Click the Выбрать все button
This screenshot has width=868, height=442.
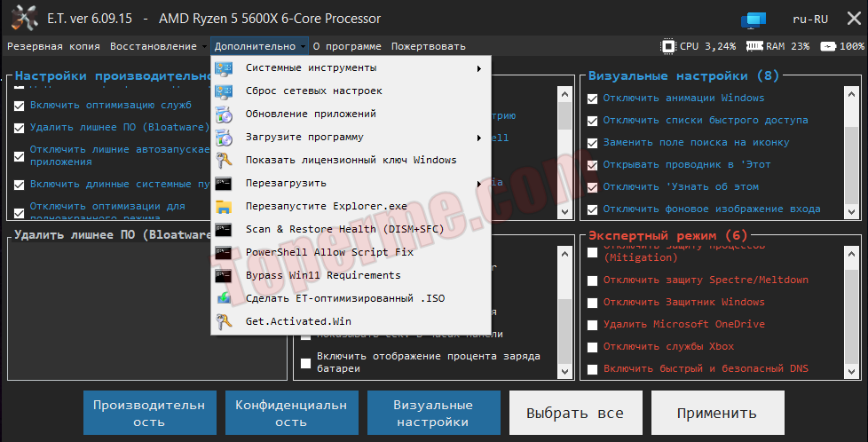576,413
